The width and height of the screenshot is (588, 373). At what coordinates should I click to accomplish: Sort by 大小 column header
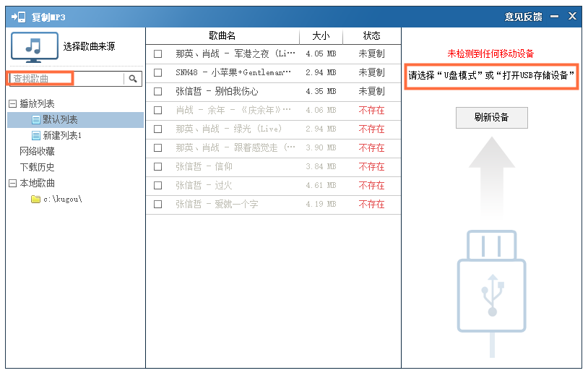pyautogui.click(x=321, y=36)
